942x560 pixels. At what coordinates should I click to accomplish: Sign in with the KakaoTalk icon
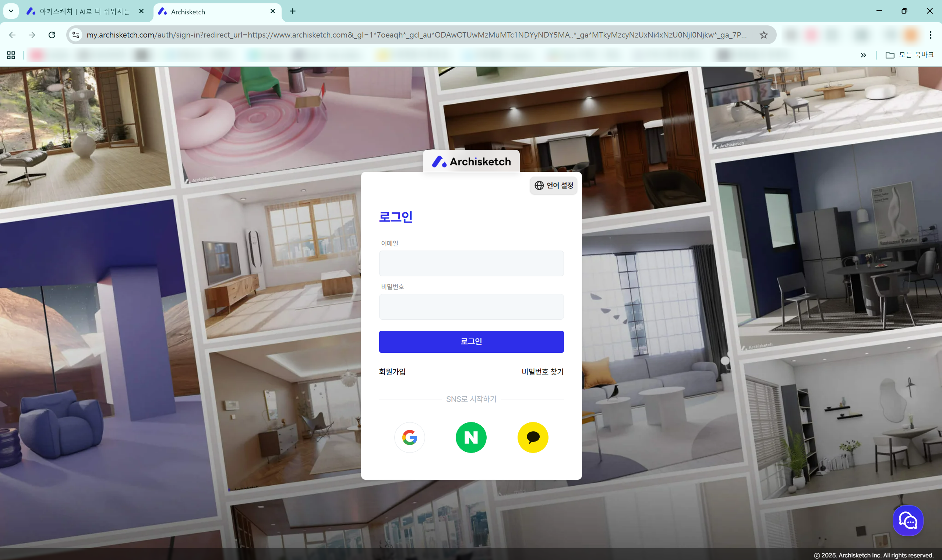(x=533, y=437)
